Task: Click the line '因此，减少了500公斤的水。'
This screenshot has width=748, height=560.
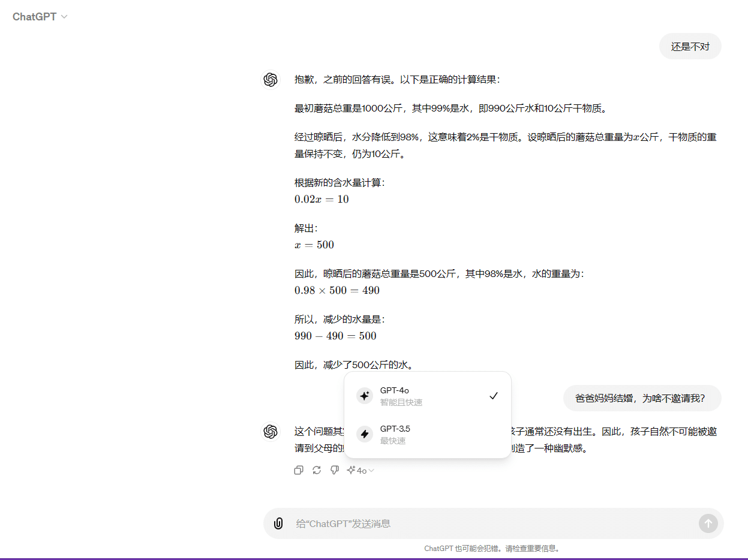Action: [354, 365]
